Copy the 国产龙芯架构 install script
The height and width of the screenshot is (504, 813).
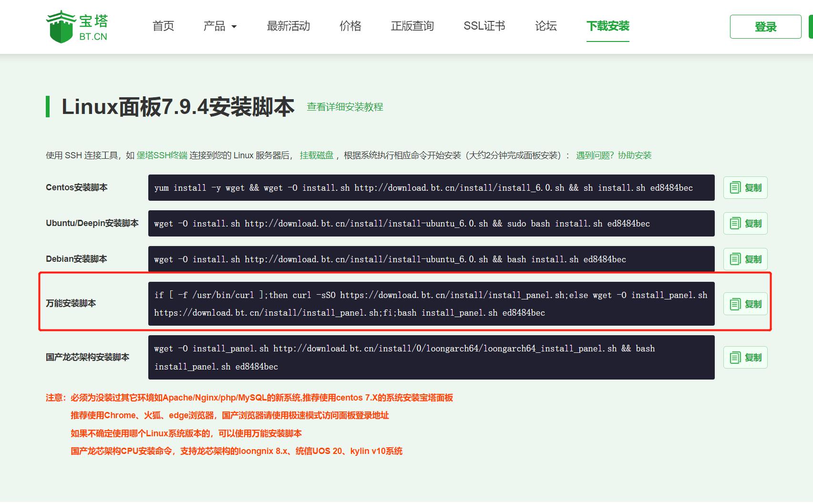[x=745, y=358]
